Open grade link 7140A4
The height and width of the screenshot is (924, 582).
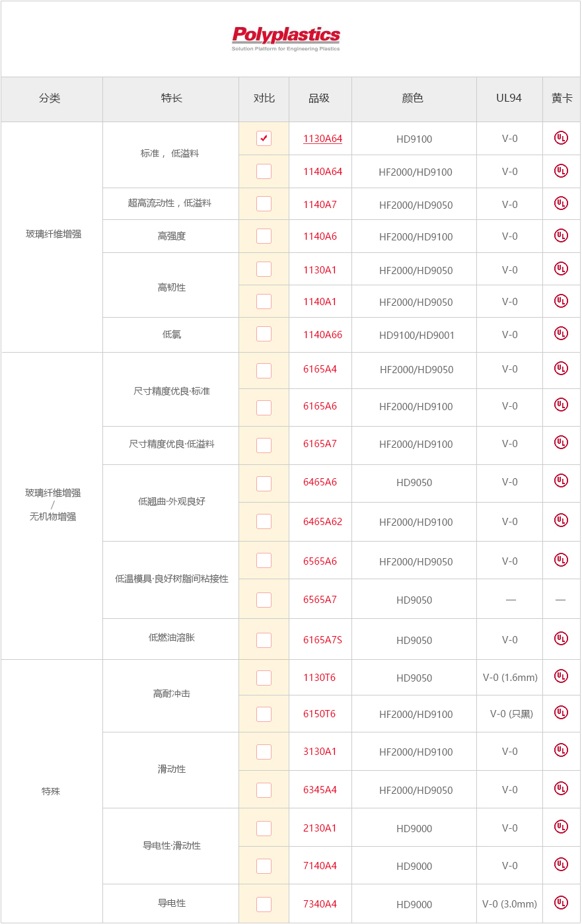(320, 866)
